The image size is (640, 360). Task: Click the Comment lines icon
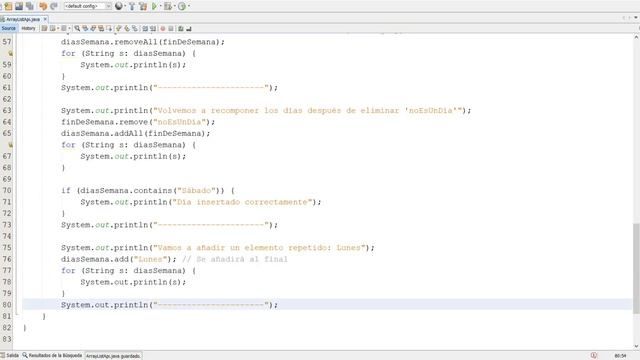click(181, 28)
